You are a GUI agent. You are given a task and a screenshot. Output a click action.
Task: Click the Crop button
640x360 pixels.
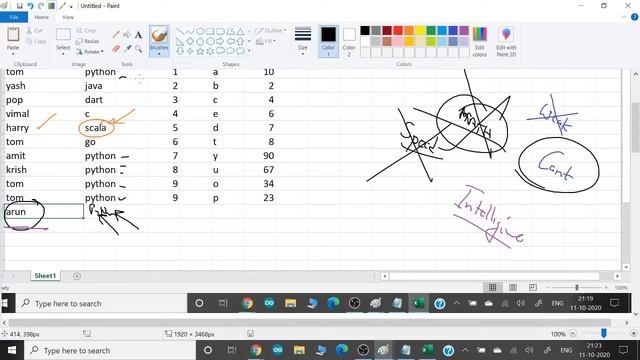86,31
